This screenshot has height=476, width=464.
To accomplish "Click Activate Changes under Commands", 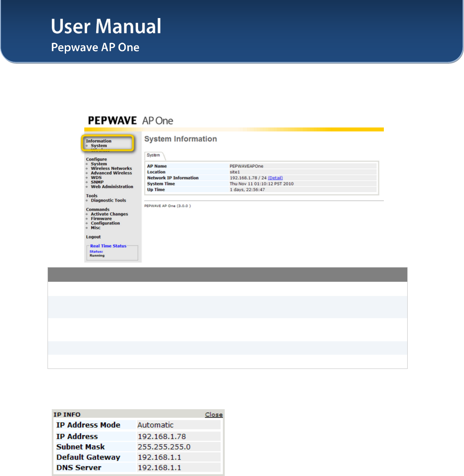I will [109, 214].
